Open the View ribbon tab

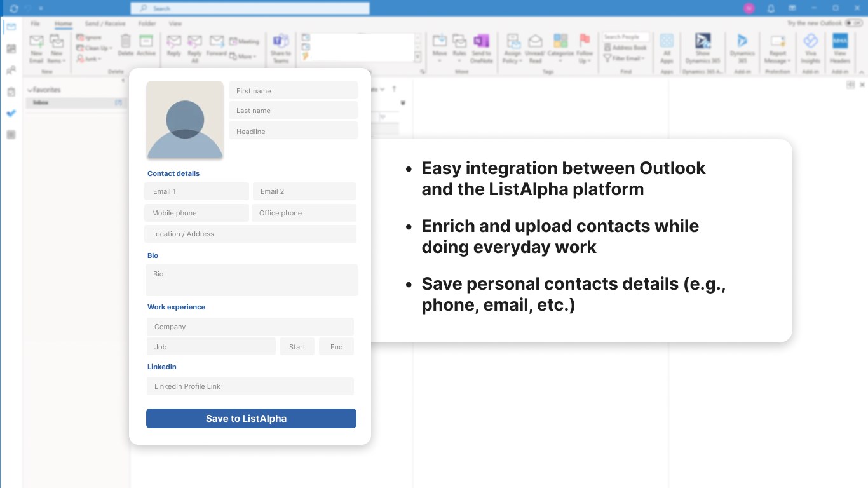[175, 24]
